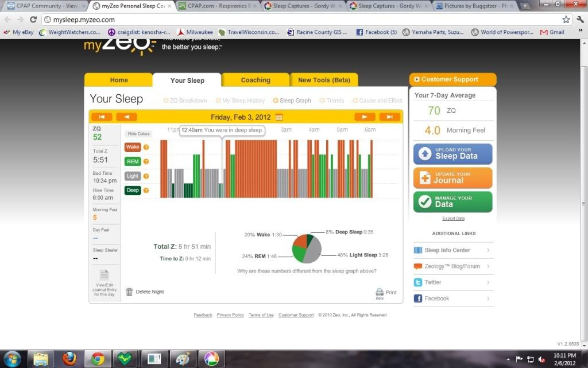This screenshot has height=368, width=588.
Task: Click the Print printer icon
Action: [380, 292]
